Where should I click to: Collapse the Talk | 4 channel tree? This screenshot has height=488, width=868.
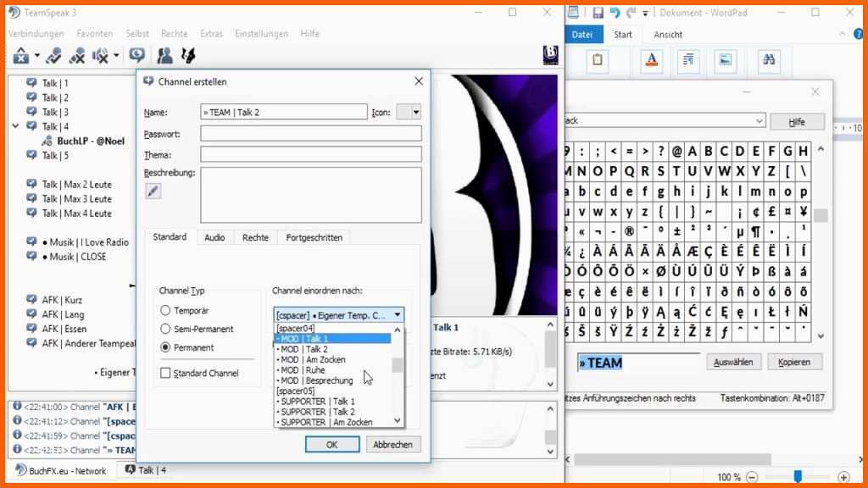(x=16, y=126)
